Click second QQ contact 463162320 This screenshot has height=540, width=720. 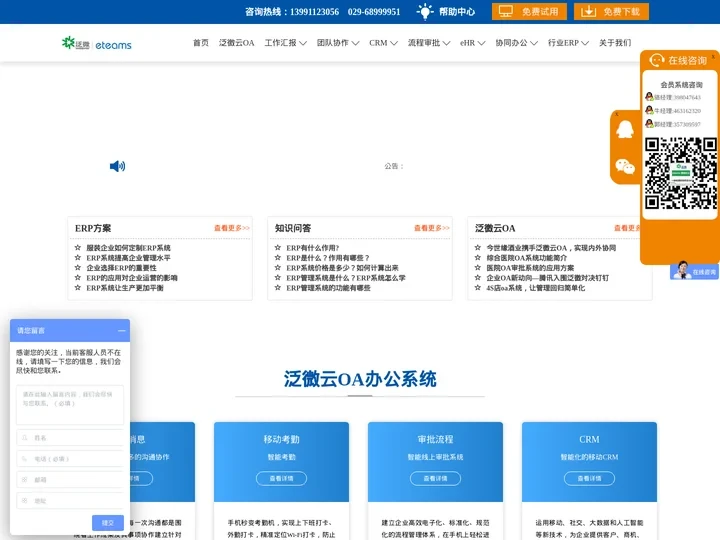coord(673,111)
